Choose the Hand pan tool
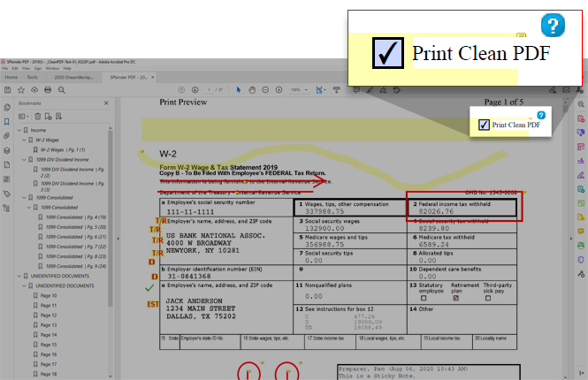This screenshot has height=380, width=588. click(x=252, y=90)
